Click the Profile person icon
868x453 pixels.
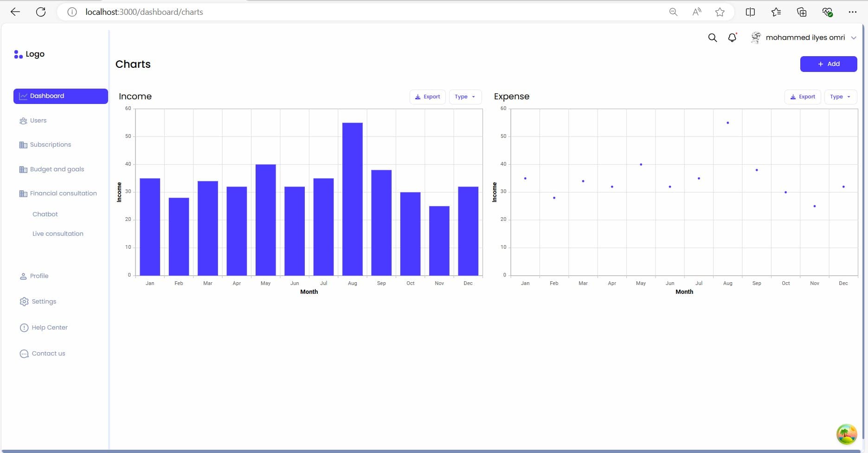pyautogui.click(x=23, y=276)
